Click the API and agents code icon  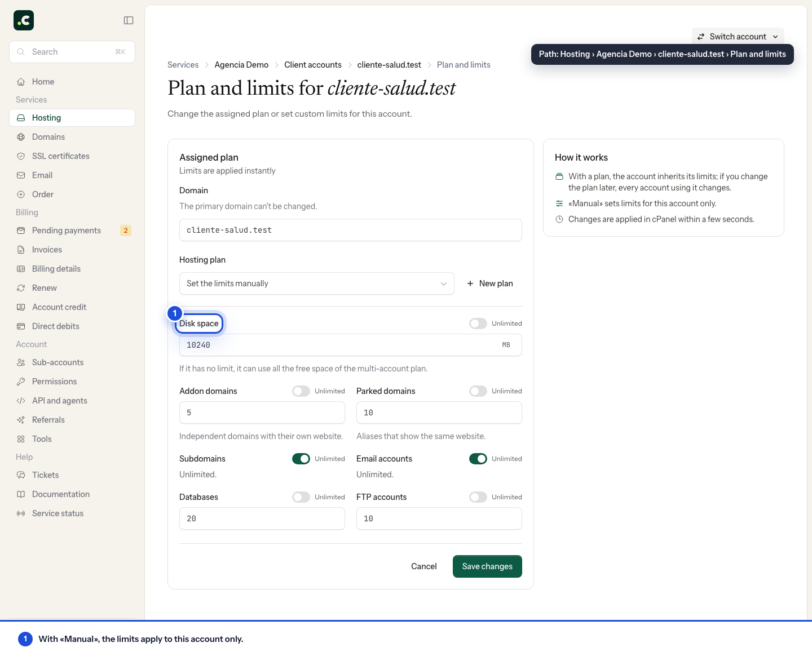point(21,401)
